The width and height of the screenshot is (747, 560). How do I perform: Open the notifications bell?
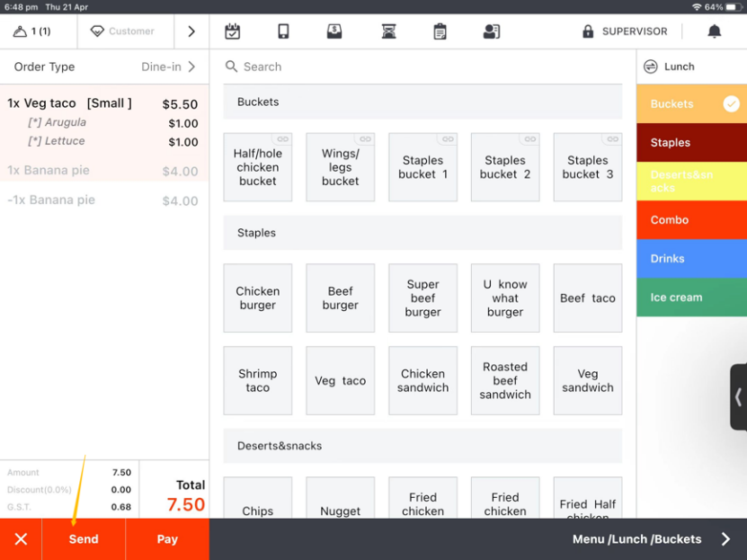point(715,31)
